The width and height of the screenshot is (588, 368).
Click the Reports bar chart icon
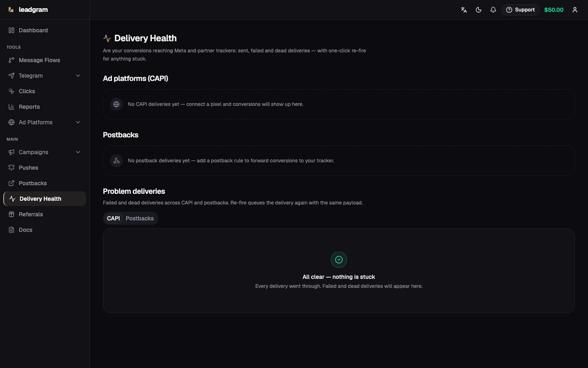click(11, 107)
